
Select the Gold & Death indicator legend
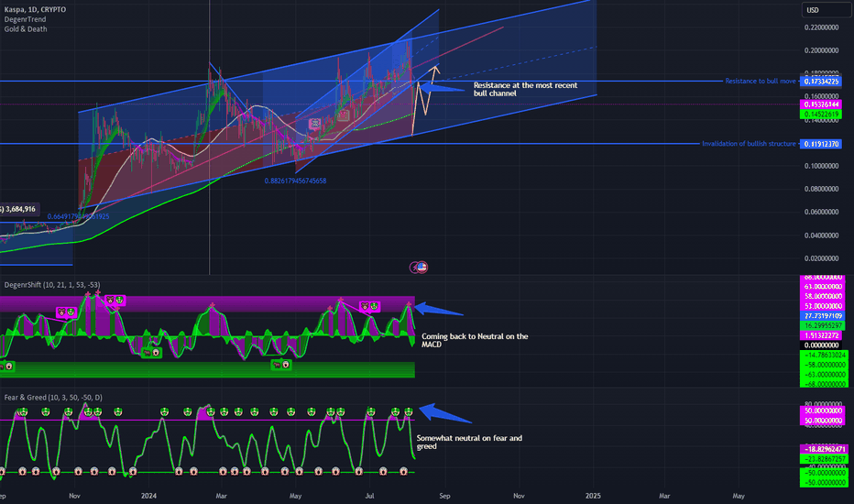[26, 29]
